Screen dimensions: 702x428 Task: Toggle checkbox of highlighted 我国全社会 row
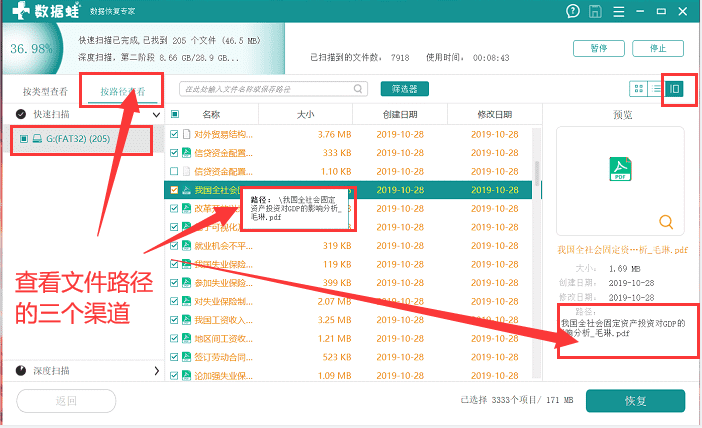(x=174, y=190)
